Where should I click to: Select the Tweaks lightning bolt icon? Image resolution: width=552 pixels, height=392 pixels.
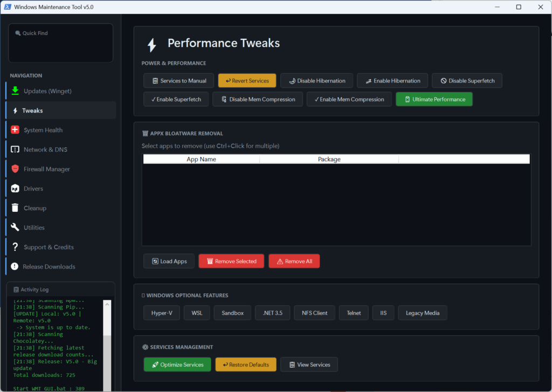click(14, 110)
